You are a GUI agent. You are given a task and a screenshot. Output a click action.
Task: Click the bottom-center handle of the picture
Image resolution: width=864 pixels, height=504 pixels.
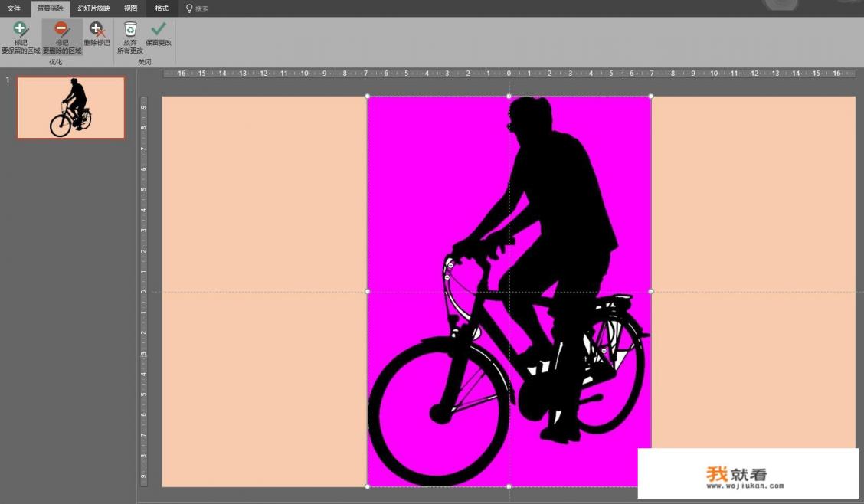pos(509,486)
